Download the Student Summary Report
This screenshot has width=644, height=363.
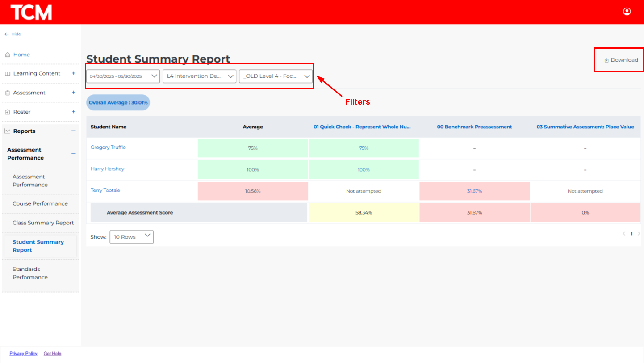621,60
